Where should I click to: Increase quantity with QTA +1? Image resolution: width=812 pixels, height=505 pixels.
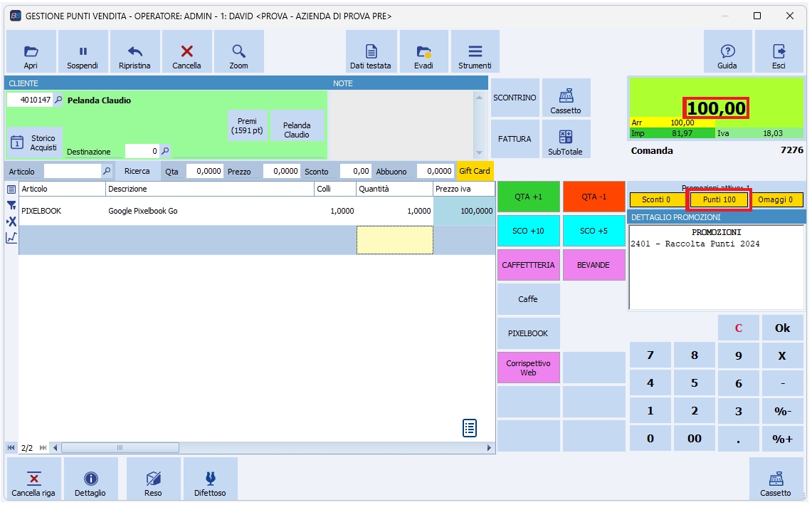click(529, 197)
